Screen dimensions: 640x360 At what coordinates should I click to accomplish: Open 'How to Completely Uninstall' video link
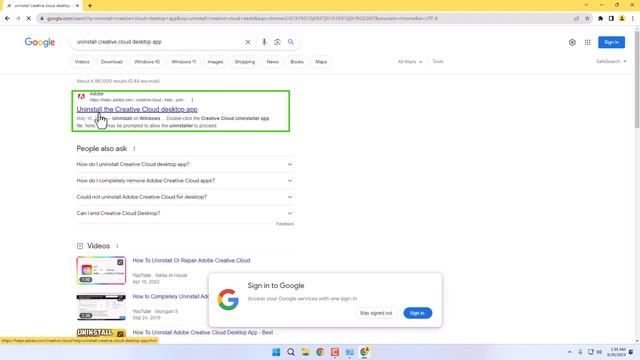(x=170, y=296)
